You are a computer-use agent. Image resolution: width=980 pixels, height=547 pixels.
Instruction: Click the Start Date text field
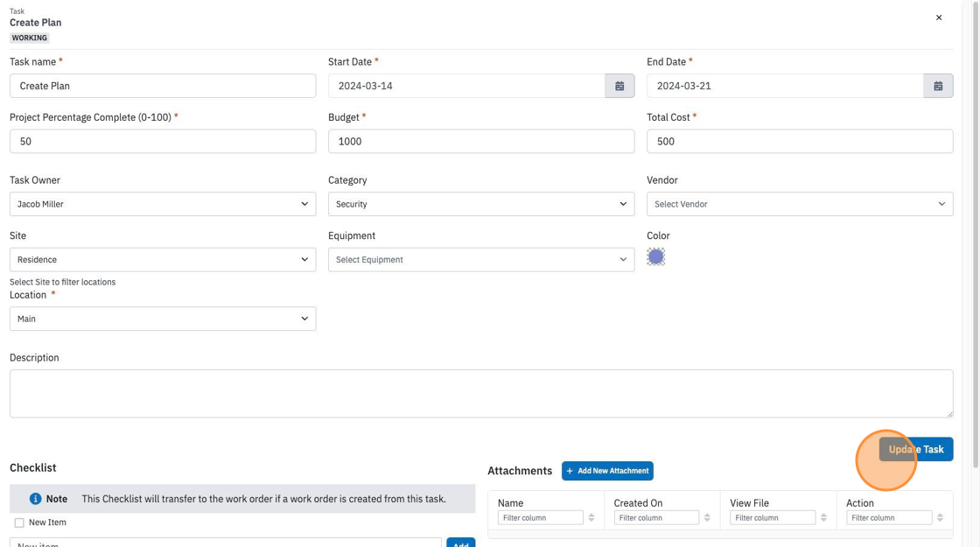click(466, 86)
